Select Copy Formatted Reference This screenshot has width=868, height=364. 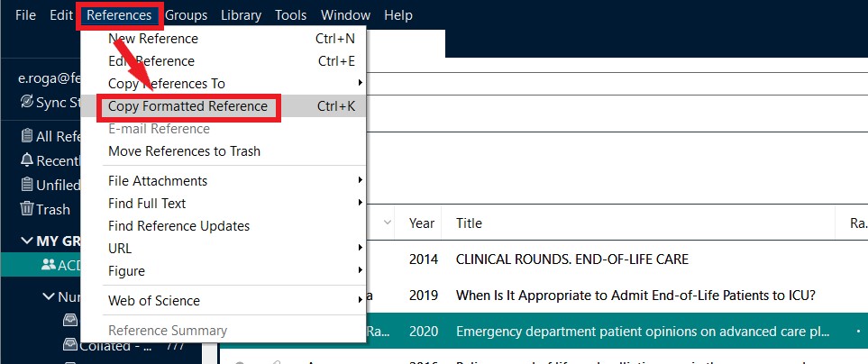pyautogui.click(x=224, y=106)
